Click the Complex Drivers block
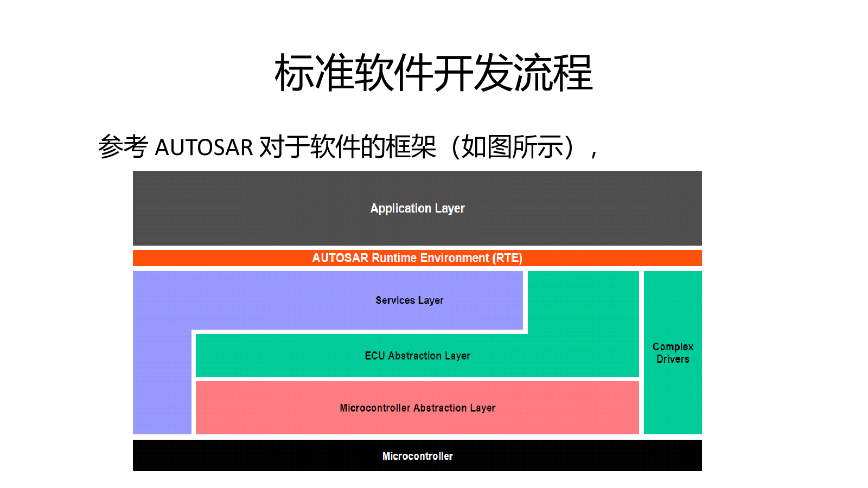This screenshot has height=488, width=868. pyautogui.click(x=673, y=352)
